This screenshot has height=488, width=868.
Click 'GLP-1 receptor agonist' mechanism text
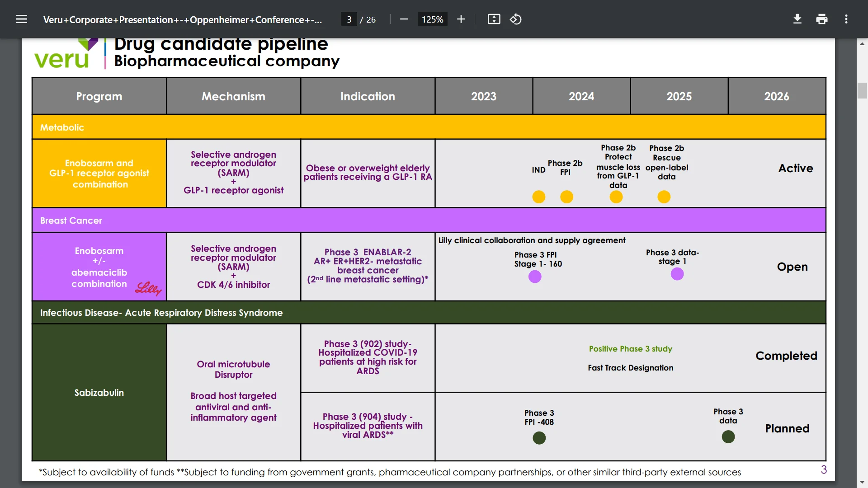233,190
